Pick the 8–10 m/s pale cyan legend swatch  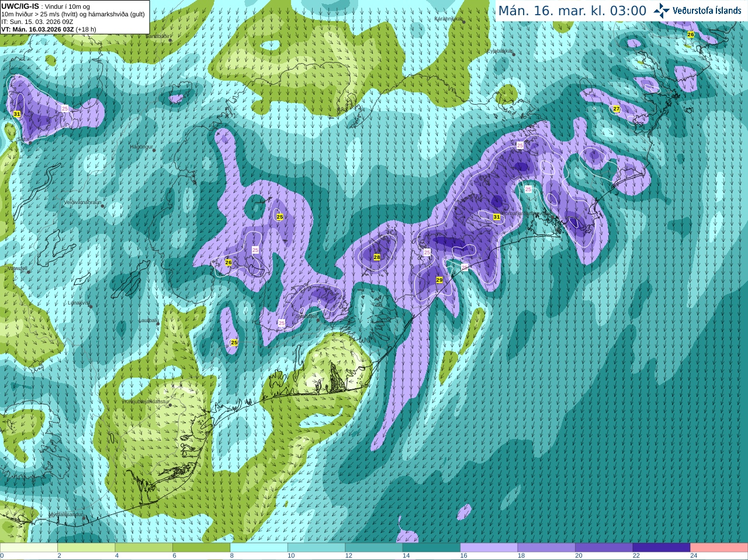click(x=259, y=548)
